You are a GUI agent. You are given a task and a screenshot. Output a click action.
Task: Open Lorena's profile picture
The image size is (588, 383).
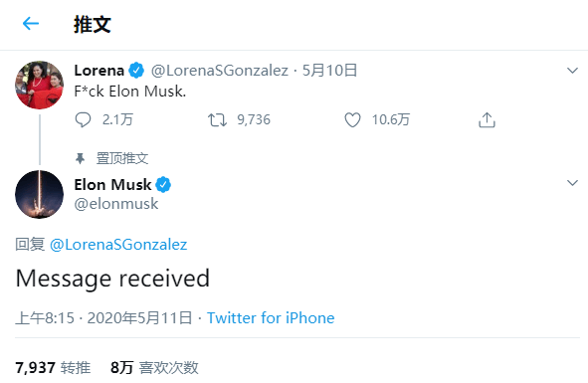click(x=40, y=86)
